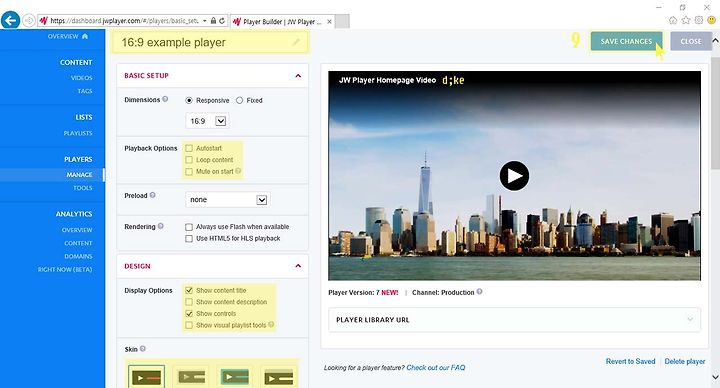Click the home icon next to Overview
The width and height of the screenshot is (720, 388).
[84, 36]
